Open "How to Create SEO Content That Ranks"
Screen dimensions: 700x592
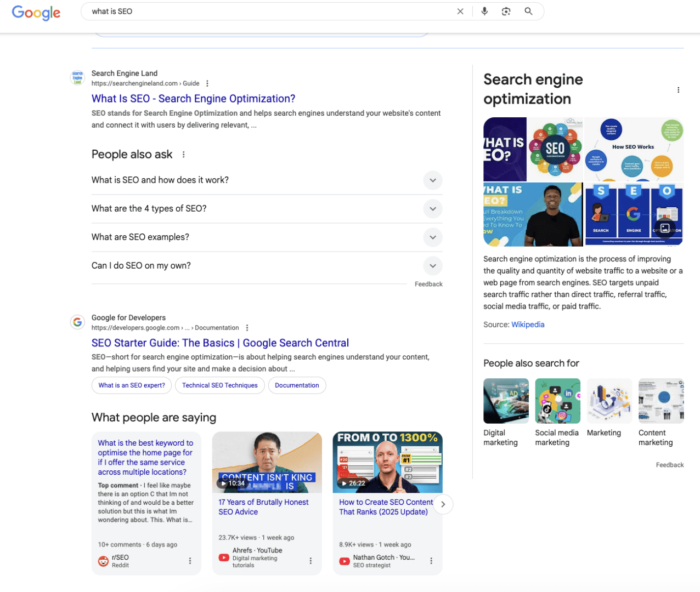386,507
